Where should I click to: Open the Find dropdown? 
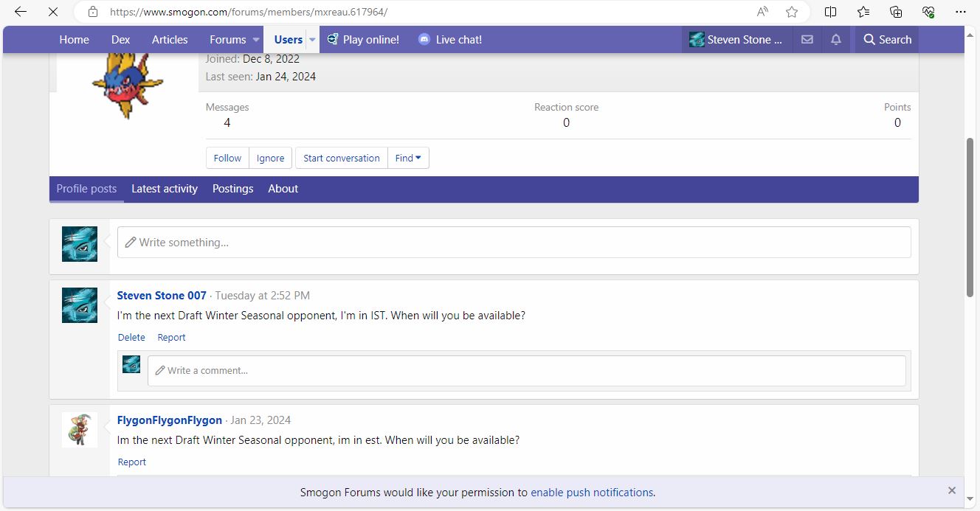click(408, 158)
